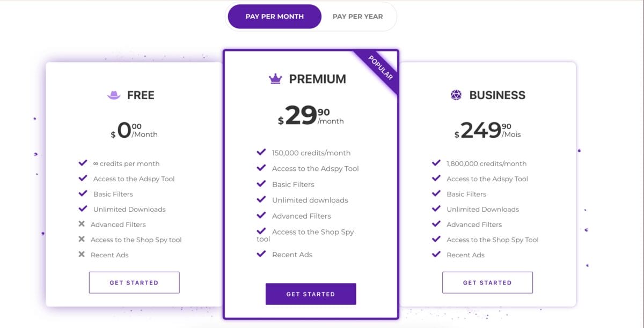Image resolution: width=644 pixels, height=328 pixels.
Task: Select the crown icon on Premium plan
Action: coord(275,78)
